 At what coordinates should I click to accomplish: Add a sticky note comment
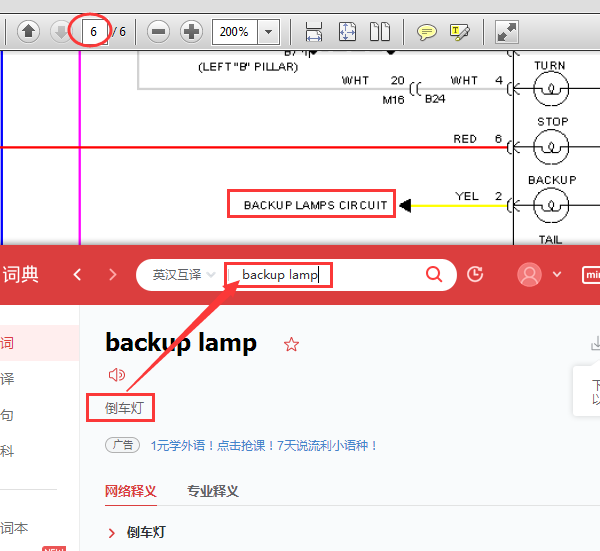(426, 32)
